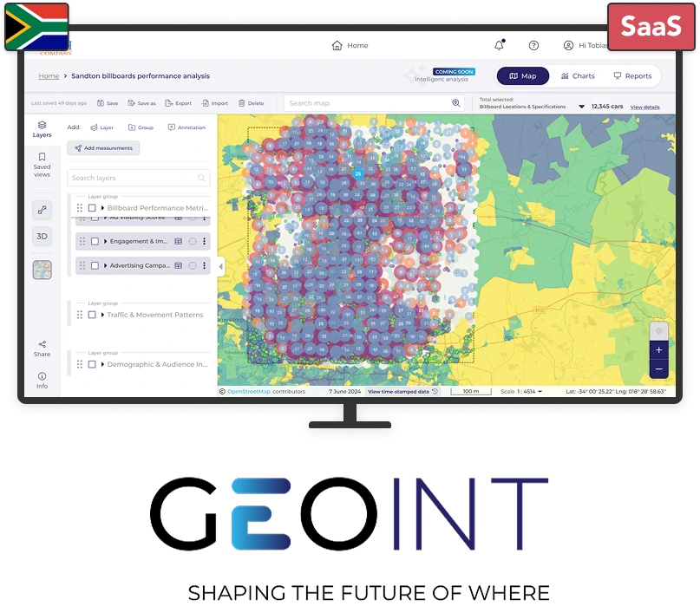
Task: Expand the Billboard Performance Metrics group
Action: click(102, 208)
